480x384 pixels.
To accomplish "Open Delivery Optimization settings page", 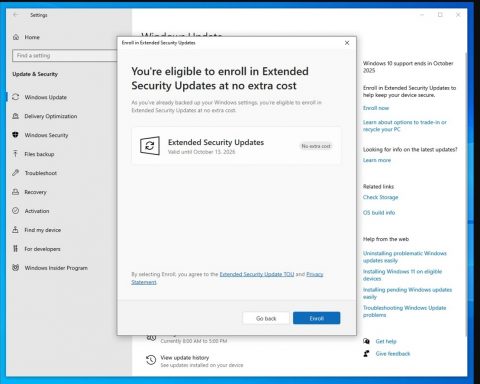I will point(51,116).
